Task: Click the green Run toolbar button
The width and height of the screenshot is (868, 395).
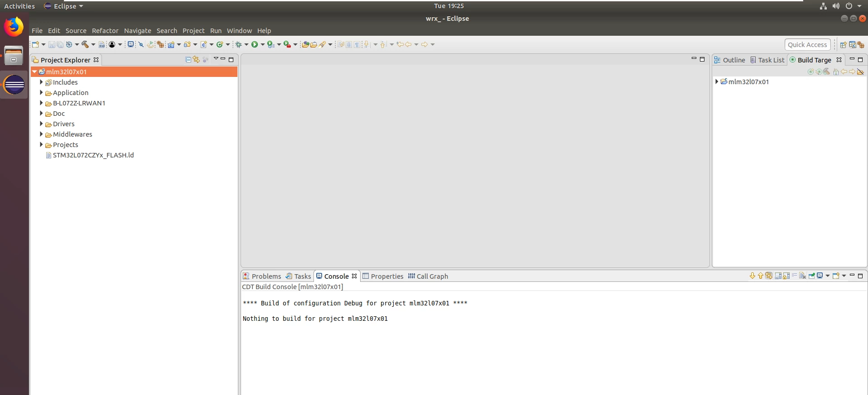Action: pyautogui.click(x=255, y=44)
